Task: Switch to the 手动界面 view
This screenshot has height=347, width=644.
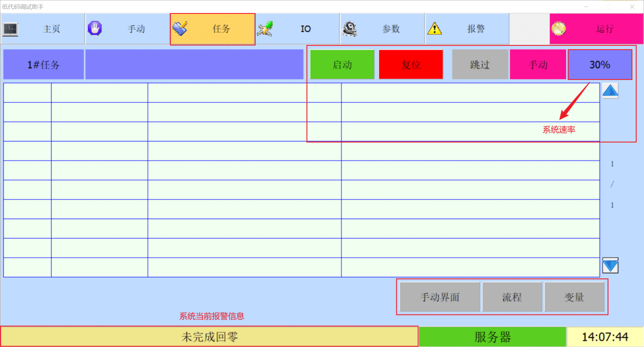Action: 439,297
